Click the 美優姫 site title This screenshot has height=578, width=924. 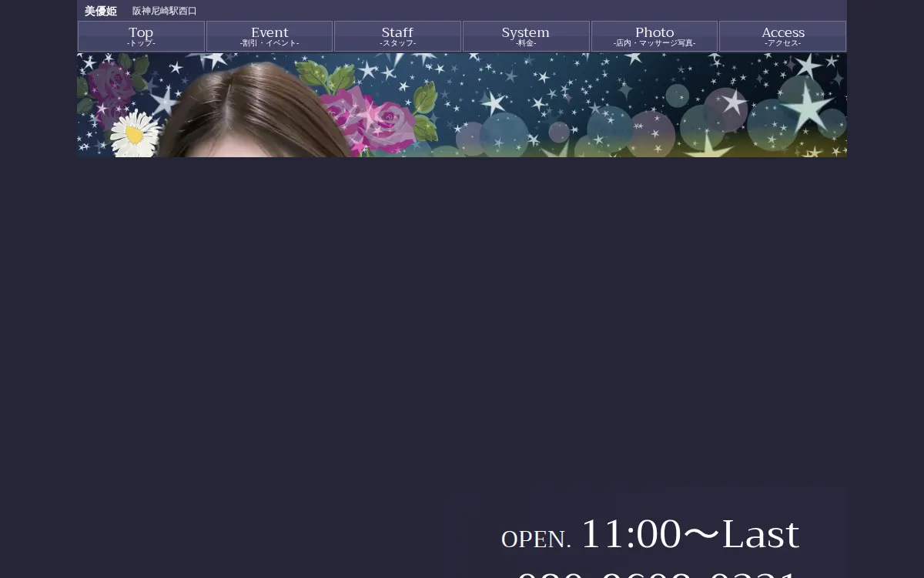(101, 11)
